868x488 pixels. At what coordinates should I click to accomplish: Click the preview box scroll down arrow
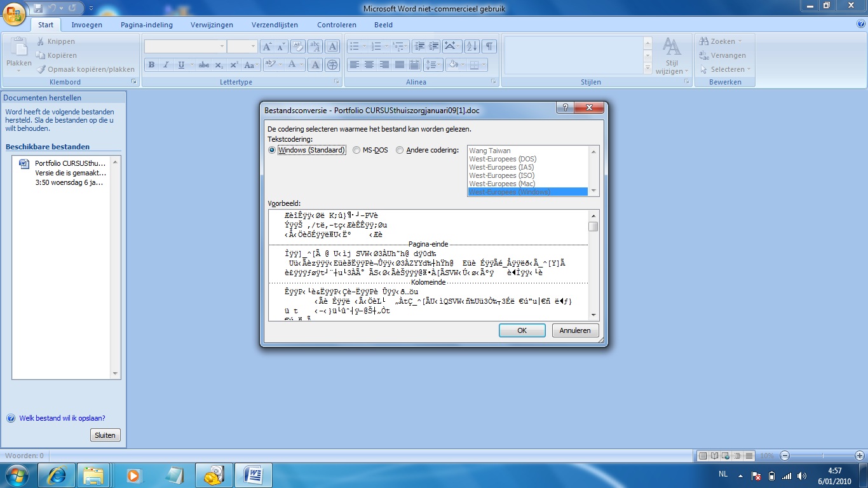coord(593,315)
